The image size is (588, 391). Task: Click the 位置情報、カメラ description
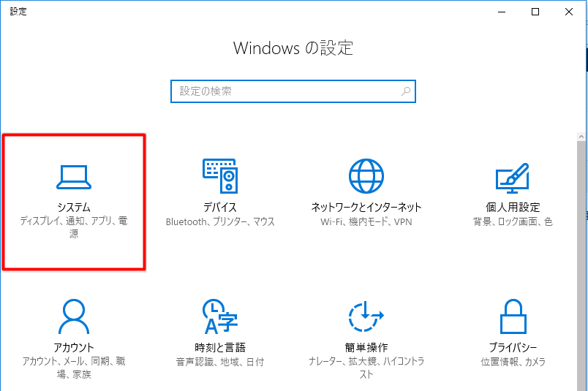tap(513, 362)
